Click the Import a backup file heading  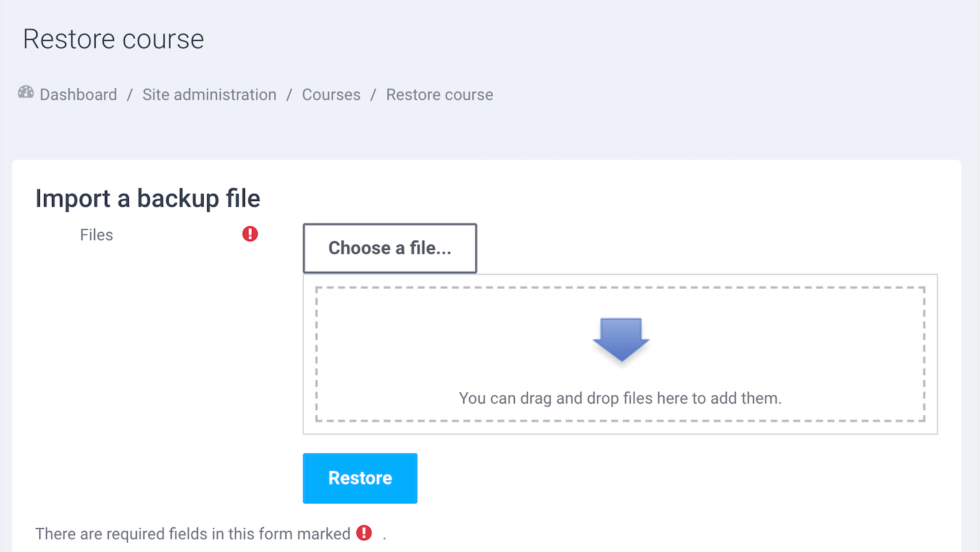point(148,199)
